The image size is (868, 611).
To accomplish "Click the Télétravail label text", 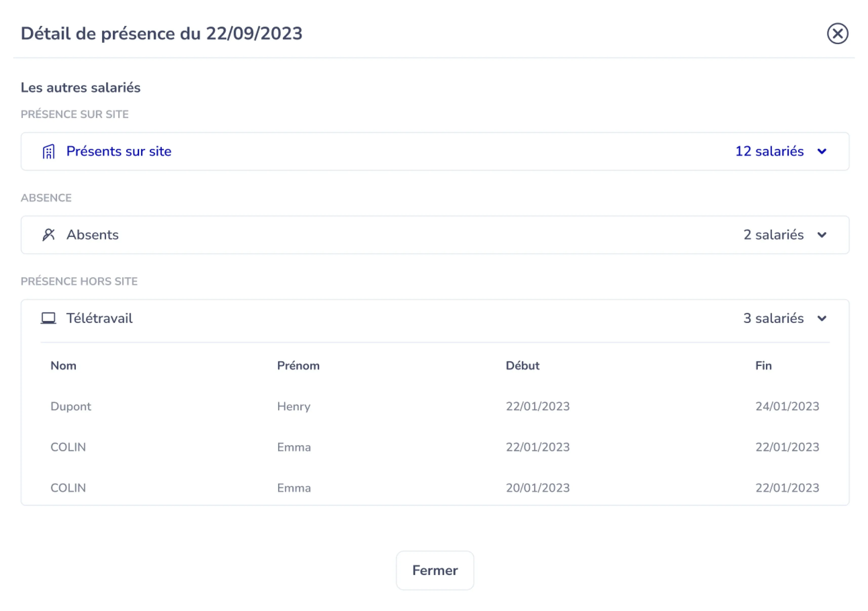I will (x=99, y=318).
